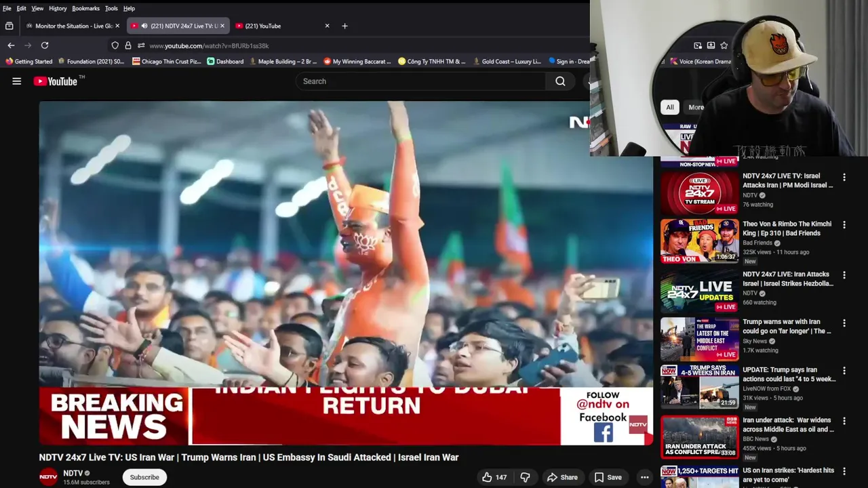The height and width of the screenshot is (488, 868).
Task: Open options for Trump says Iran actions video
Action: click(x=844, y=371)
